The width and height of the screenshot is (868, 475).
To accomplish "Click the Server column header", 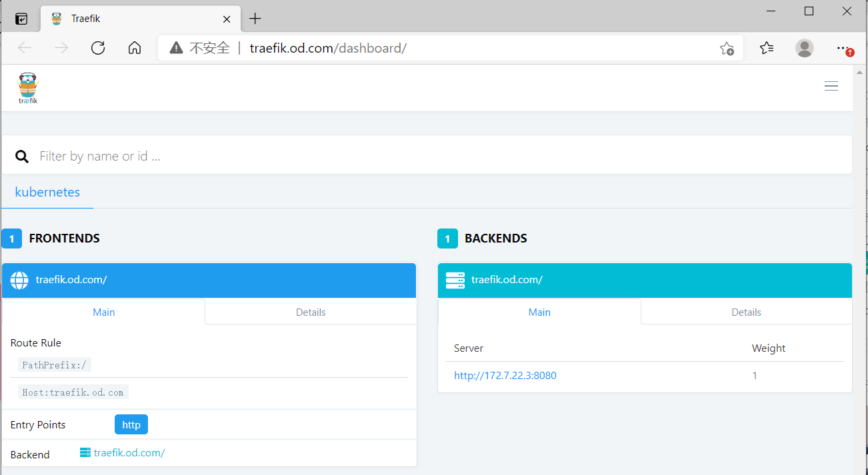I will coord(469,348).
